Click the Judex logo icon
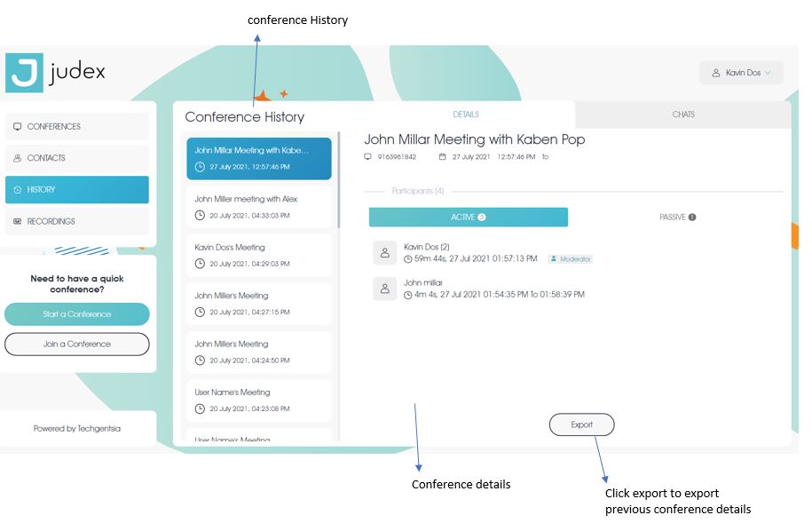 [x=24, y=73]
